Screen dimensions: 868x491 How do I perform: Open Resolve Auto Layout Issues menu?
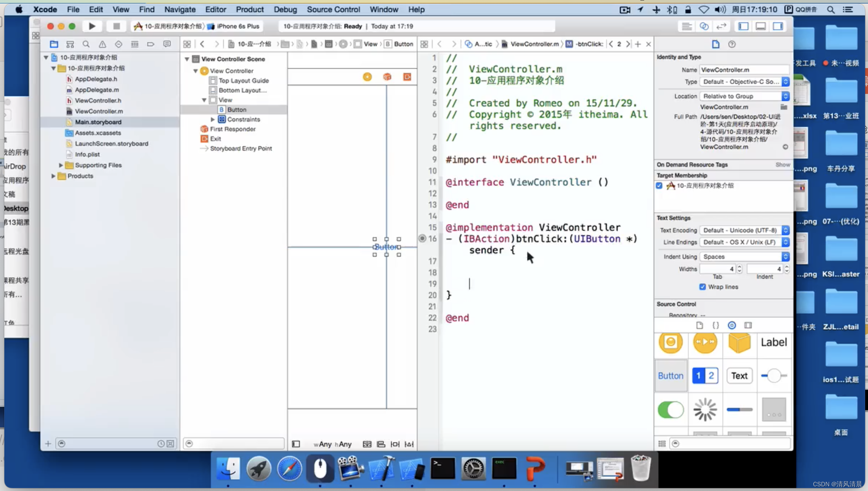click(409, 444)
